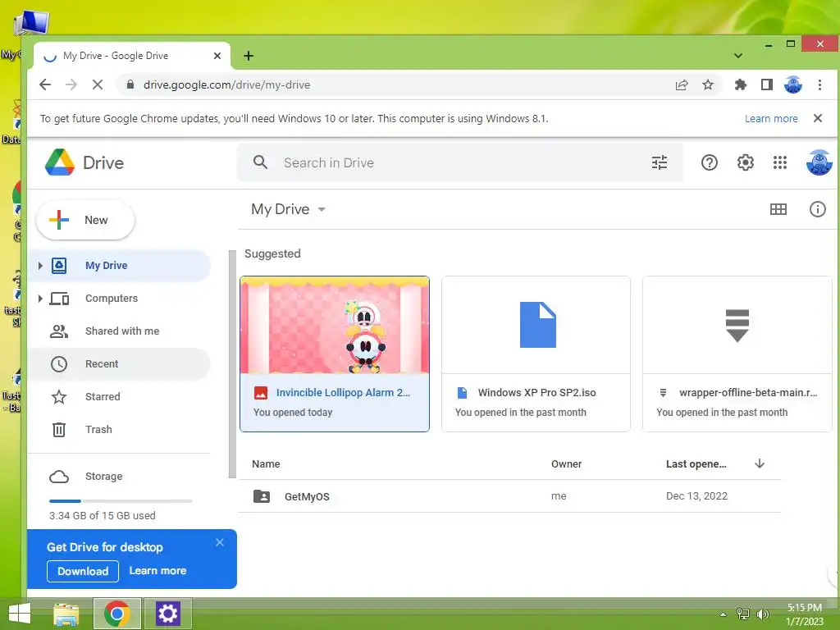Click the sidebar vertical scrollbar
The image size is (840, 630).
232,363
